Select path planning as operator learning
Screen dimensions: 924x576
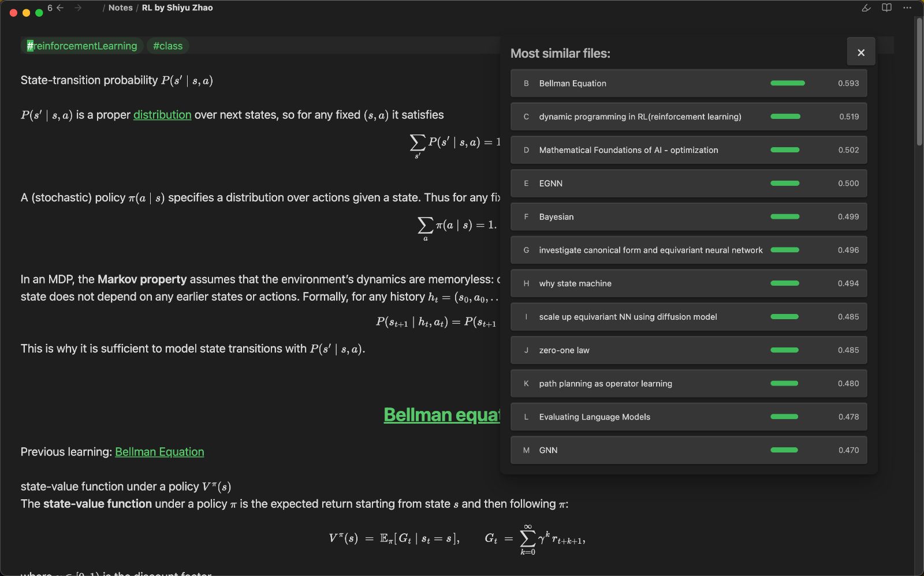pyautogui.click(x=688, y=384)
